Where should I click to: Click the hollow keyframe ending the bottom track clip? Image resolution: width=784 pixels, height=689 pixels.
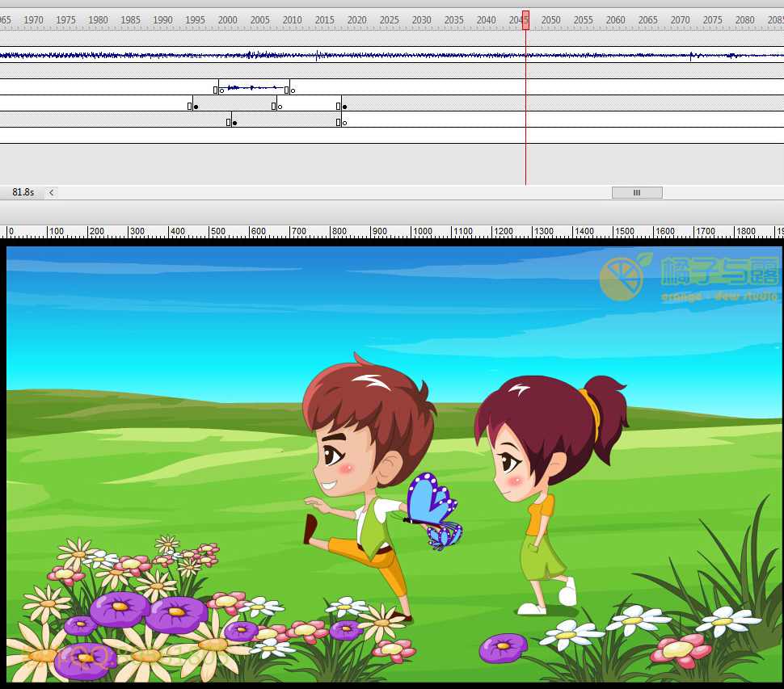(x=344, y=121)
